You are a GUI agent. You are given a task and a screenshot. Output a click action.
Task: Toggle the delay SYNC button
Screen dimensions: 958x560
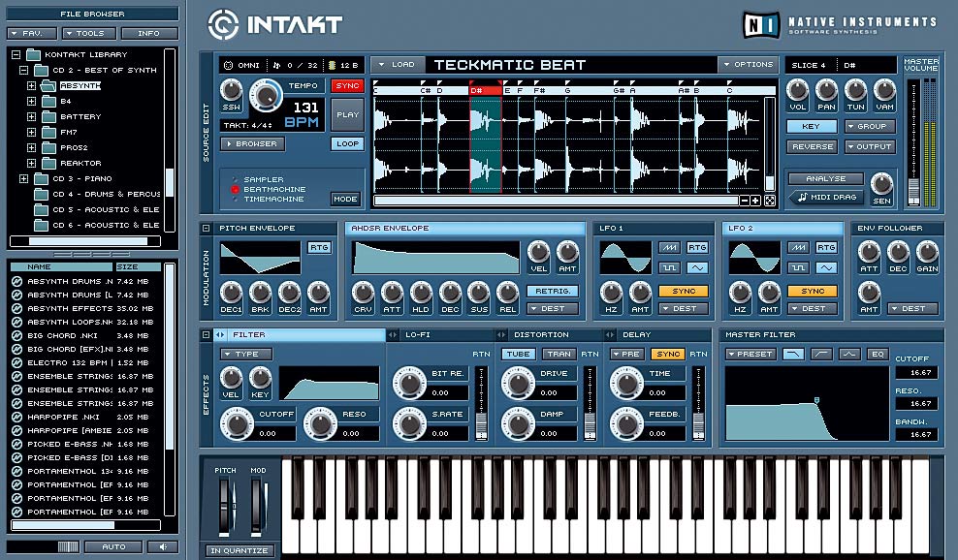tap(668, 355)
